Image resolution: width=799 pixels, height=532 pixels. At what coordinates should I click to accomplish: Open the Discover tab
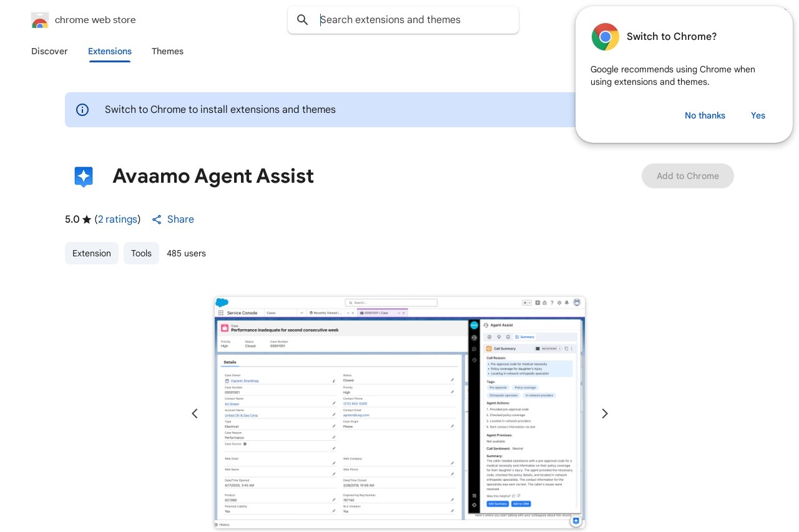click(x=49, y=51)
